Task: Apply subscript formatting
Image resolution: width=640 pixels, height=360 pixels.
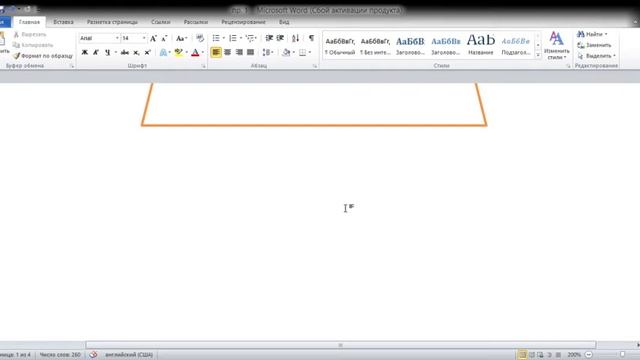Action: point(136,52)
